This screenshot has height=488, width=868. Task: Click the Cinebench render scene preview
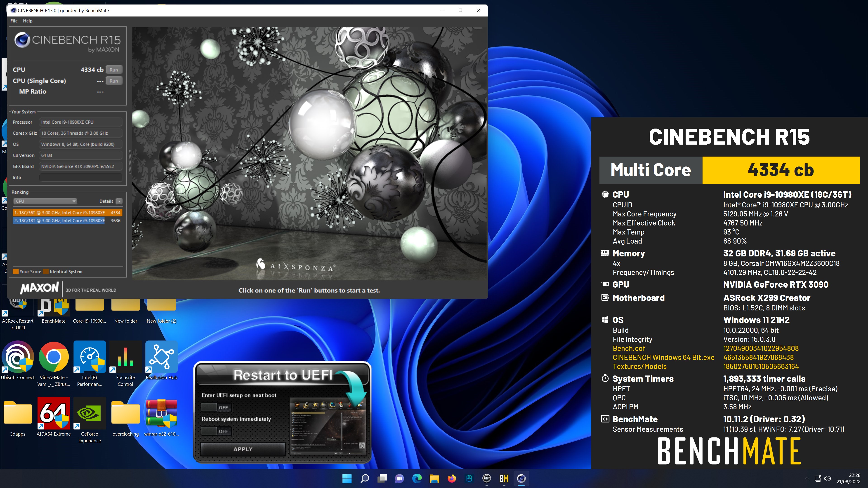309,154
